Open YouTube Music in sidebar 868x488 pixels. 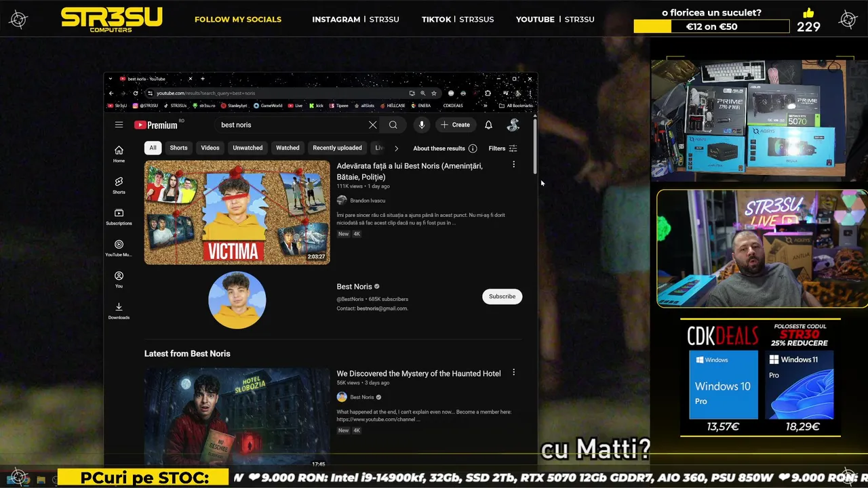119,248
